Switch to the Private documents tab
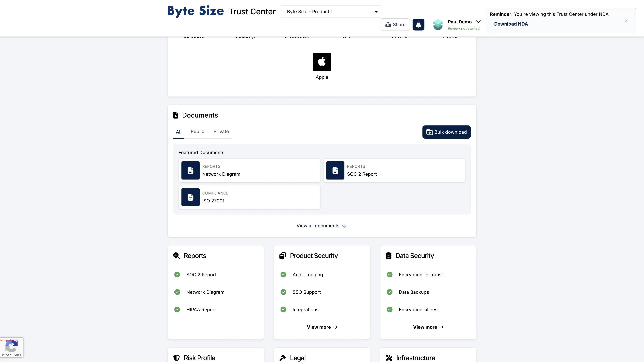The width and height of the screenshot is (644, 362). (221, 131)
